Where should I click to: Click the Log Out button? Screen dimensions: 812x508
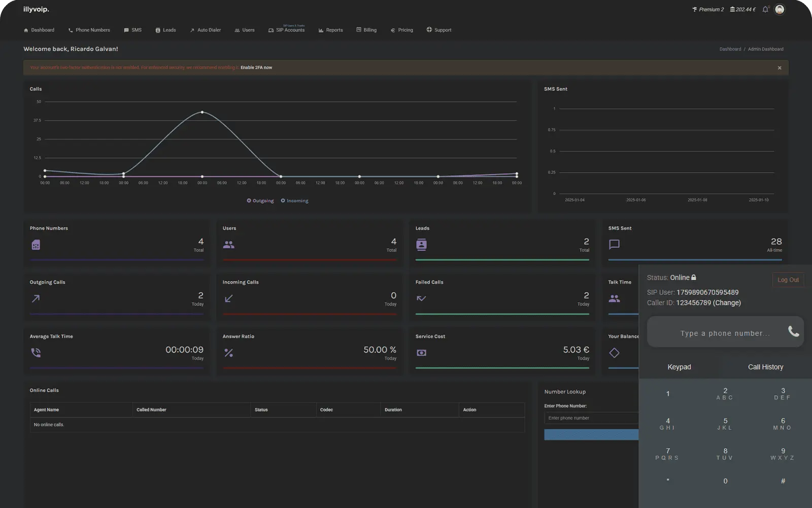pos(788,280)
